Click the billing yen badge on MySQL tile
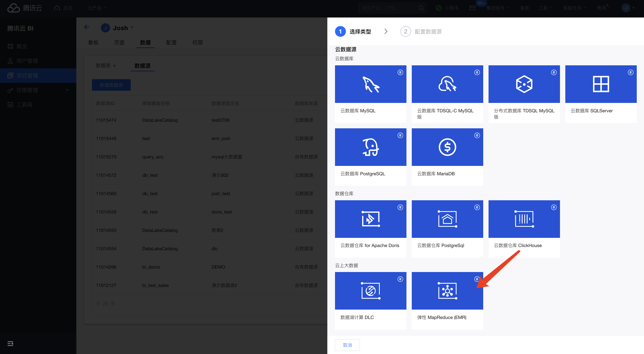The image size is (644, 354). [x=400, y=72]
